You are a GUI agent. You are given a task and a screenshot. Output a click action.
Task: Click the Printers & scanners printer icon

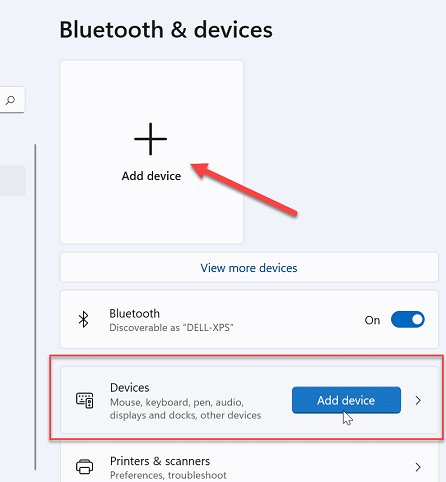85,466
